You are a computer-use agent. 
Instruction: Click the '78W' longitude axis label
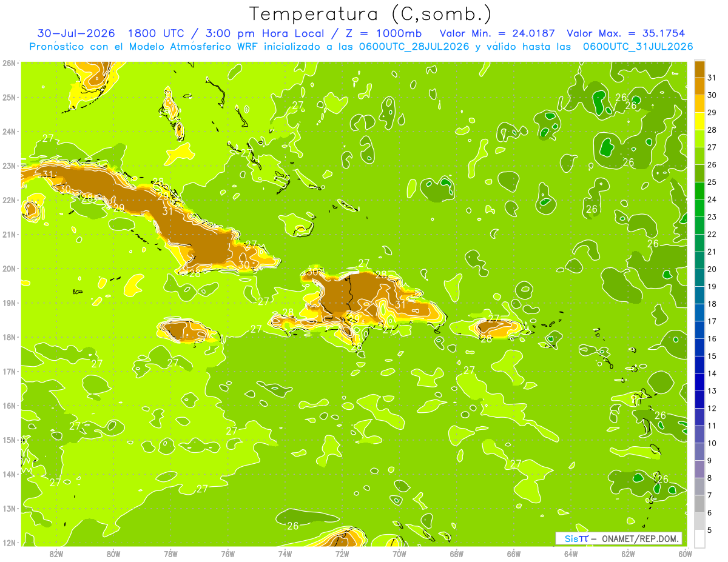pyautogui.click(x=170, y=554)
